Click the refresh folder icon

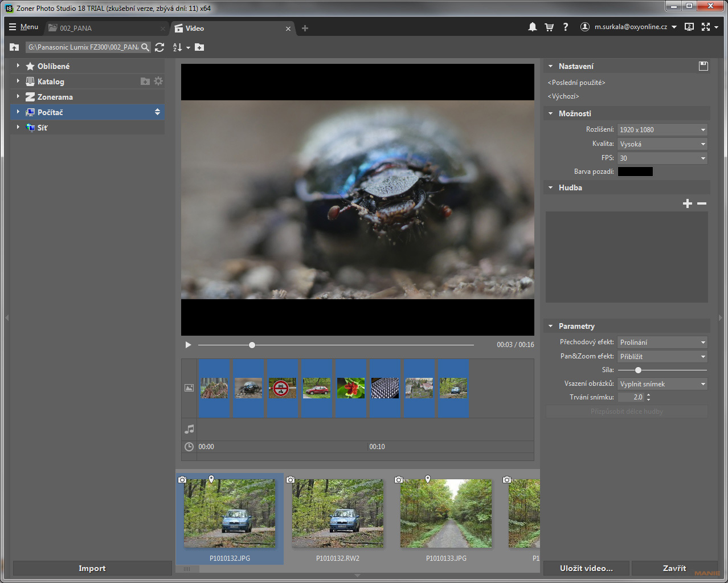coord(159,47)
